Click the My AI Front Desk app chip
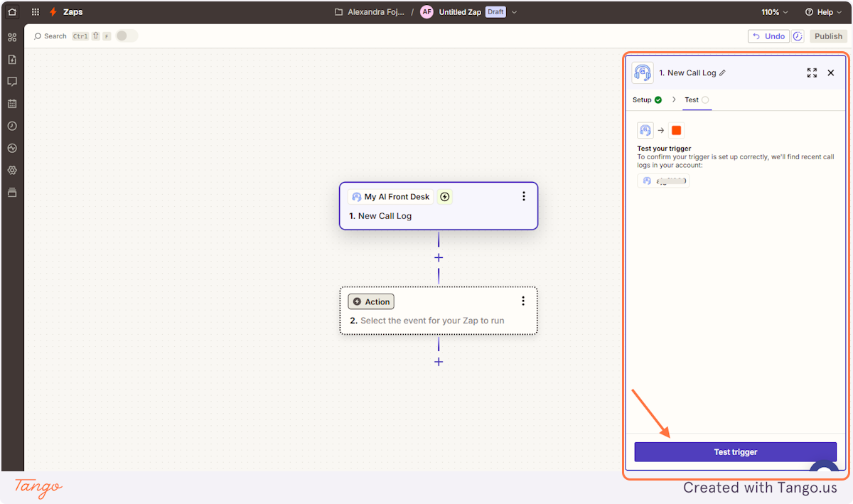This screenshot has width=853, height=504. pos(391,197)
